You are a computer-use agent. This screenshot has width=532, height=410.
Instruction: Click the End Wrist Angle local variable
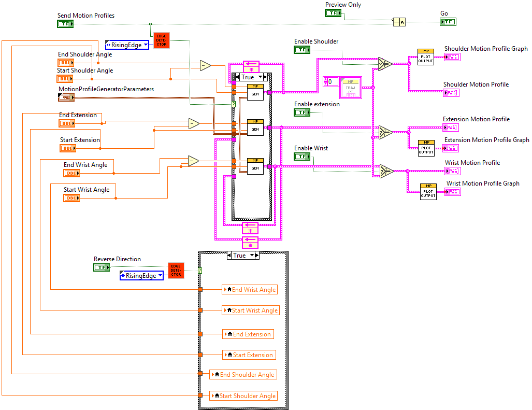coord(250,289)
